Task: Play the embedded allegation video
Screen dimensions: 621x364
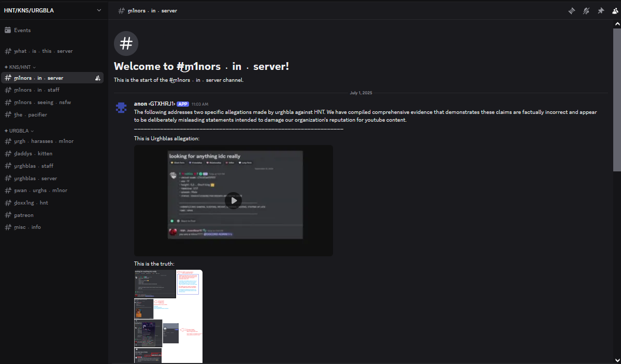Action: (x=233, y=200)
